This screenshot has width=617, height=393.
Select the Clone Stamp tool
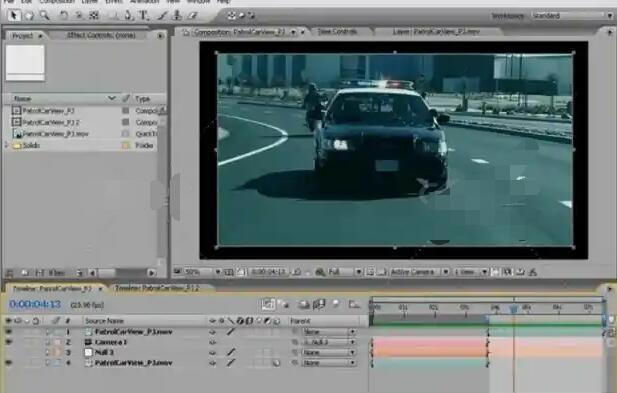177,16
